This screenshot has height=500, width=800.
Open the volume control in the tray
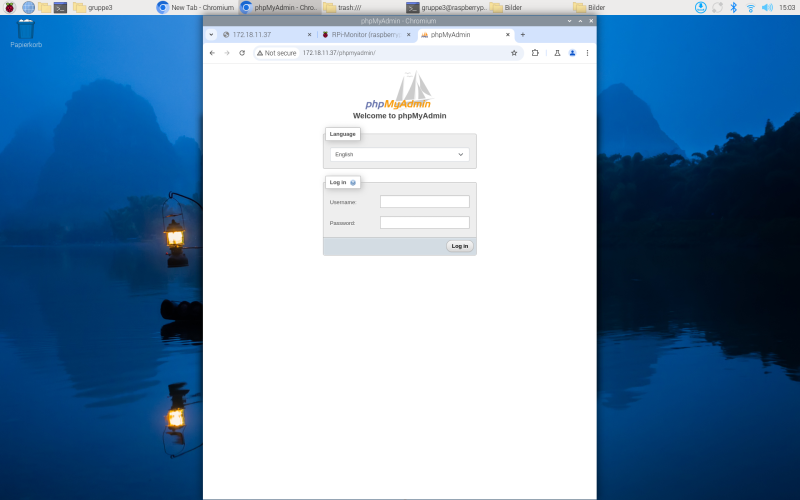pos(767,7)
